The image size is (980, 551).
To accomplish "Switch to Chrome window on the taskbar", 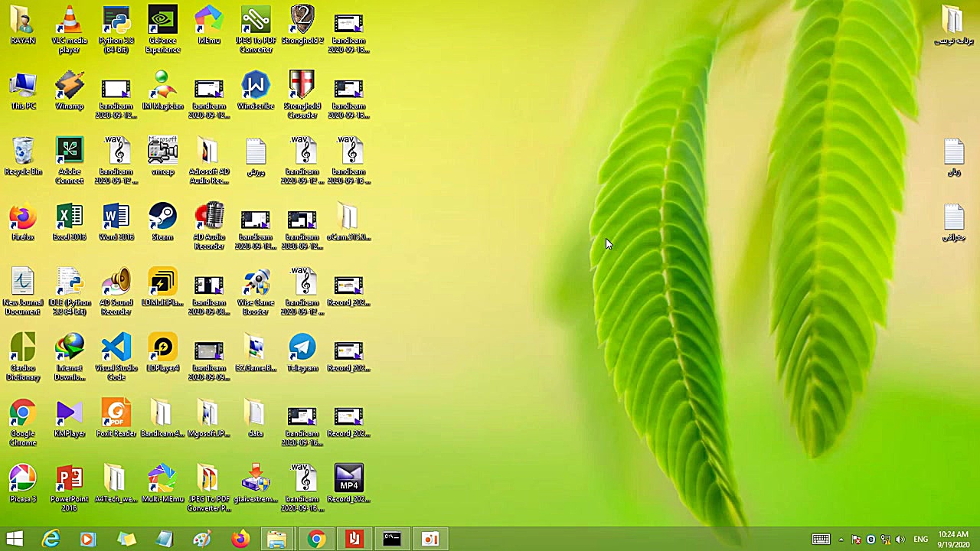I will click(x=315, y=540).
